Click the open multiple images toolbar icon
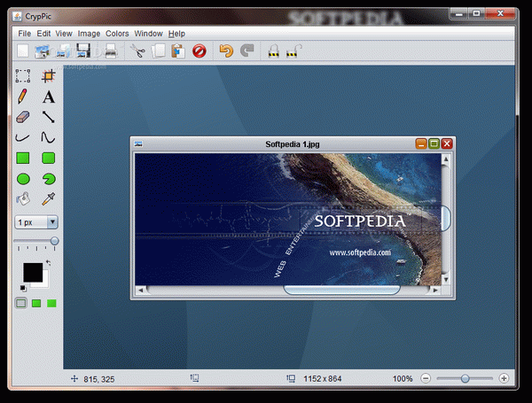The image size is (532, 403). [63, 51]
